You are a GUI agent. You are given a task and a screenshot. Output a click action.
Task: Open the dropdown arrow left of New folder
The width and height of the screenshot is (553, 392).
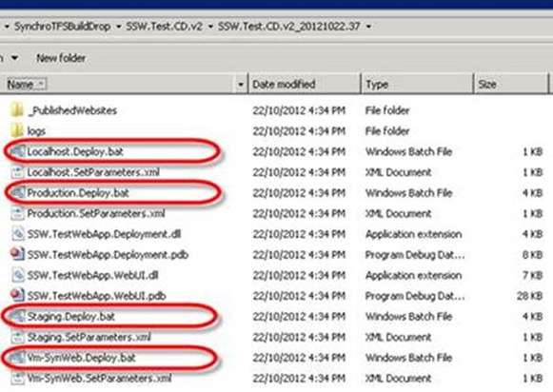[x=15, y=58]
